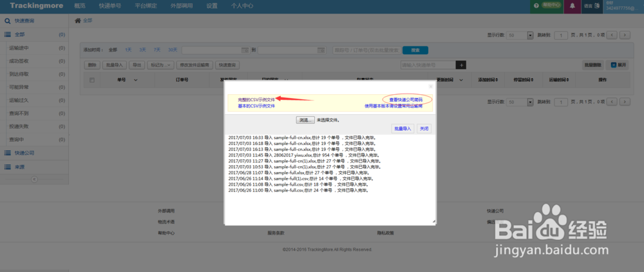Open notifications via the bell icon

pyautogui.click(x=572, y=6)
